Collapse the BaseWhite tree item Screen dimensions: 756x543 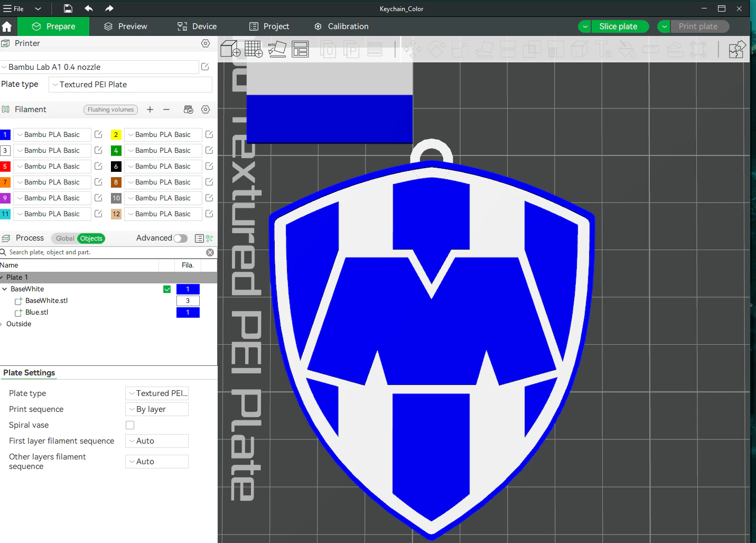(x=5, y=289)
